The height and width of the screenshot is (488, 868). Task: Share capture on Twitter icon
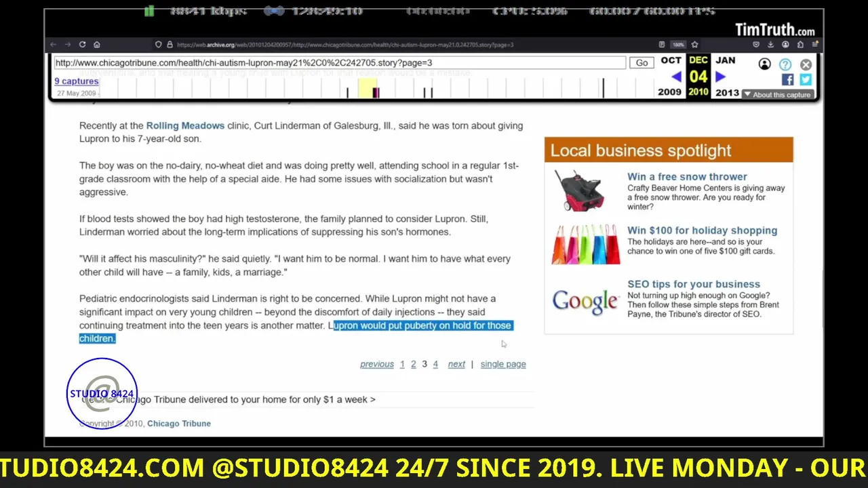[x=805, y=79]
